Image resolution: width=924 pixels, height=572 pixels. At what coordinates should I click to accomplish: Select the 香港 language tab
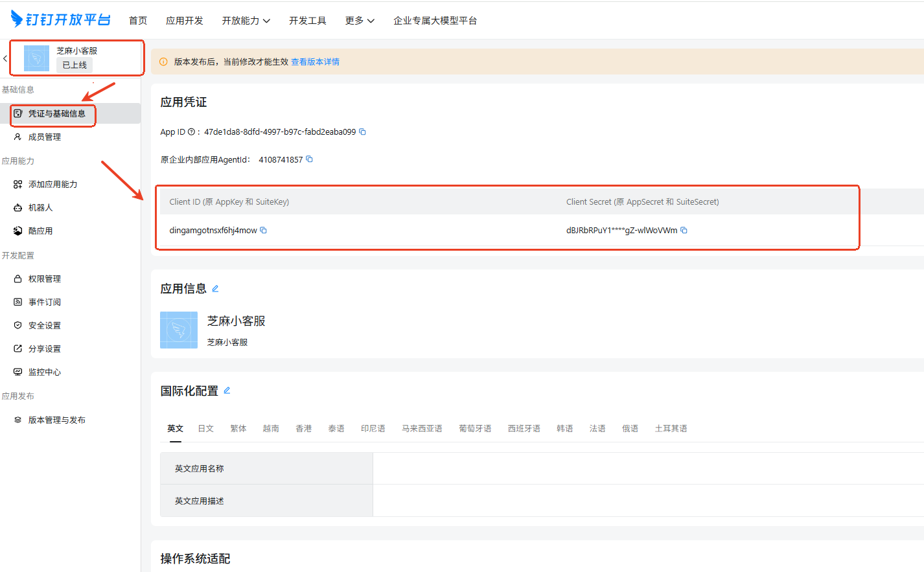(x=304, y=428)
